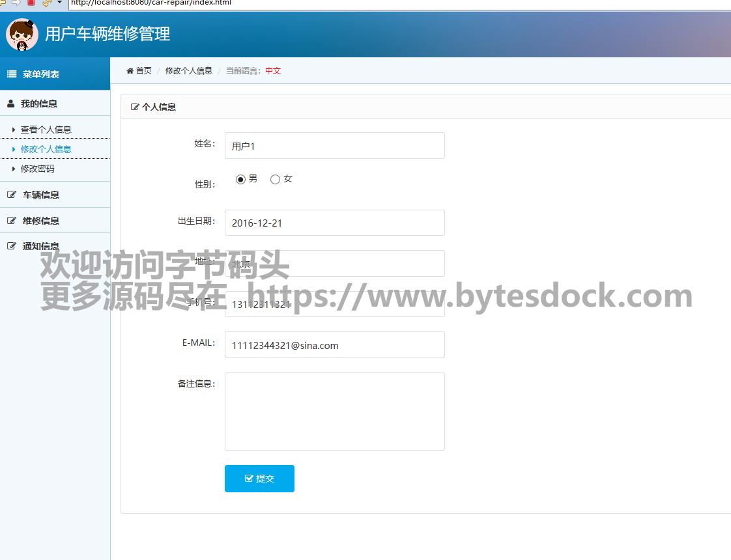Select 修改个人信息 in the sidebar

coord(46,149)
